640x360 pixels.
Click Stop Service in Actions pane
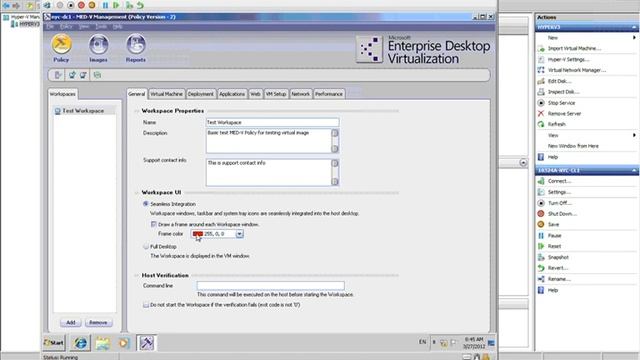[x=561, y=103]
